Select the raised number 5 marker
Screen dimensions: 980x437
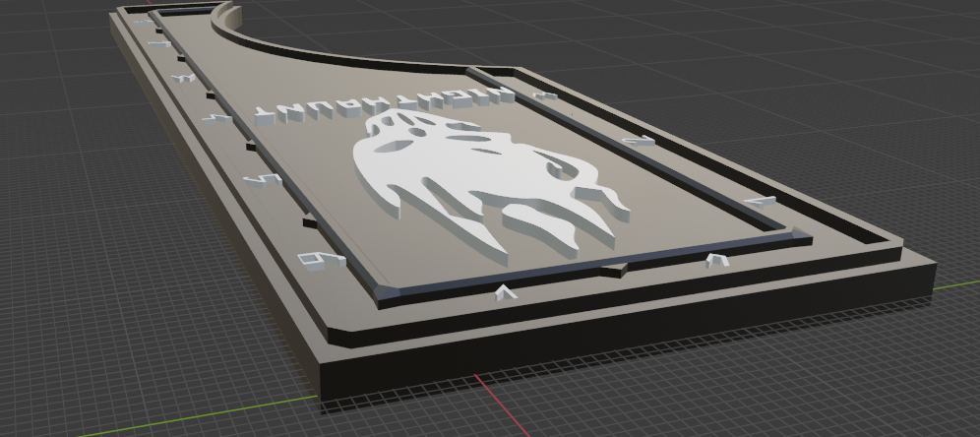tap(263, 180)
